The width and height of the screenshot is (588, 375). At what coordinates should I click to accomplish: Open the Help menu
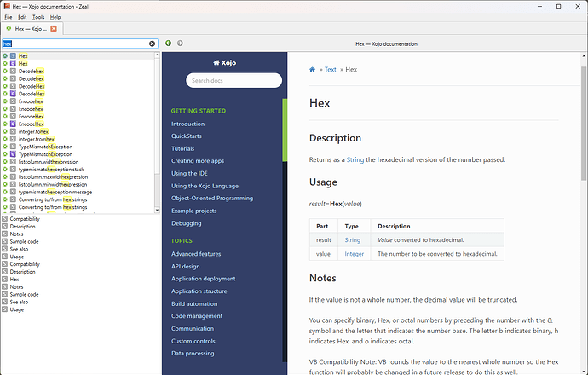(x=55, y=17)
